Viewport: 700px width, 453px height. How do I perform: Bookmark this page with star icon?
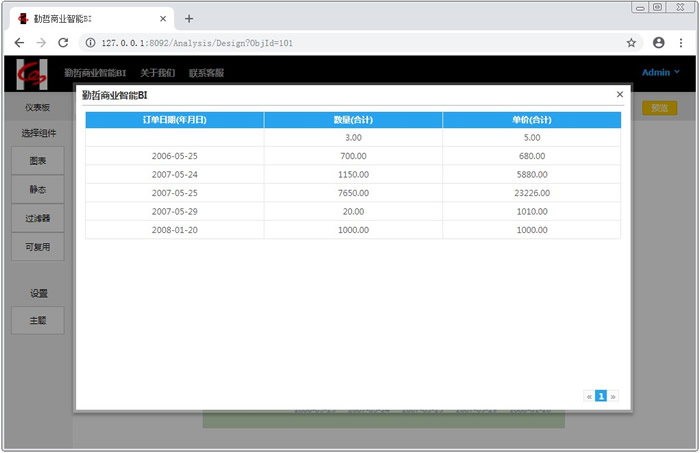click(x=631, y=43)
